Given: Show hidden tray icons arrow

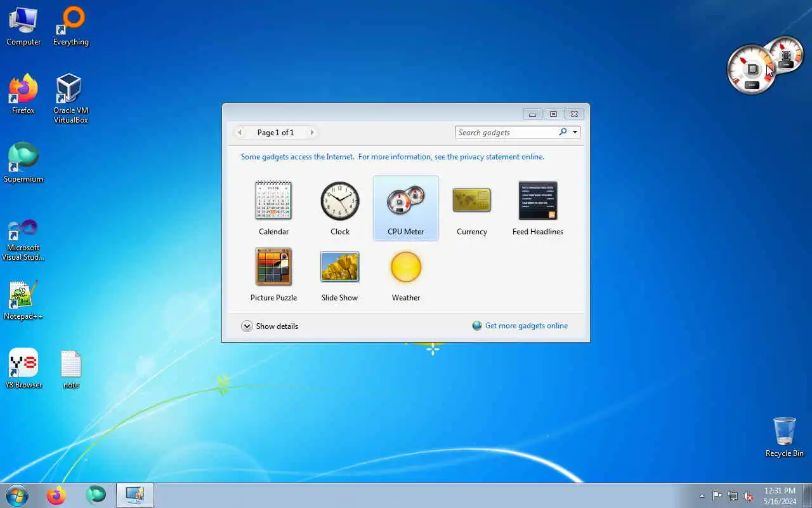Looking at the screenshot, I should click(702, 496).
